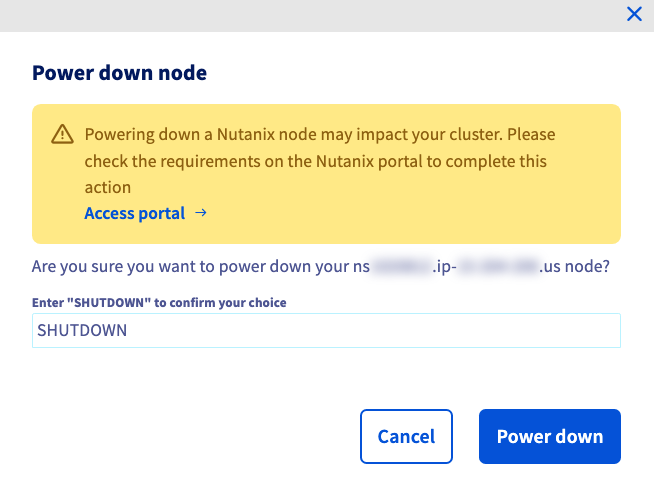This screenshot has width=654, height=487.
Task: Close the dialog with the X icon
Action: 634,14
